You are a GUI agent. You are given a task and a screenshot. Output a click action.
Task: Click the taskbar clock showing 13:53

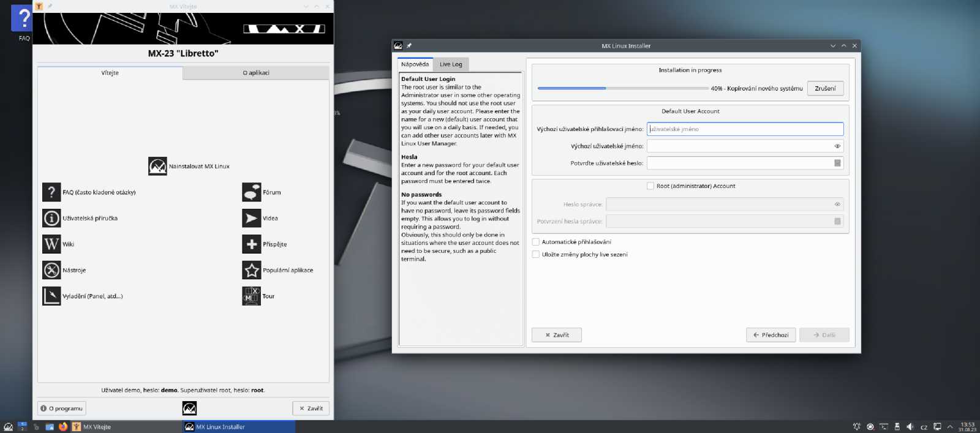tap(967, 426)
